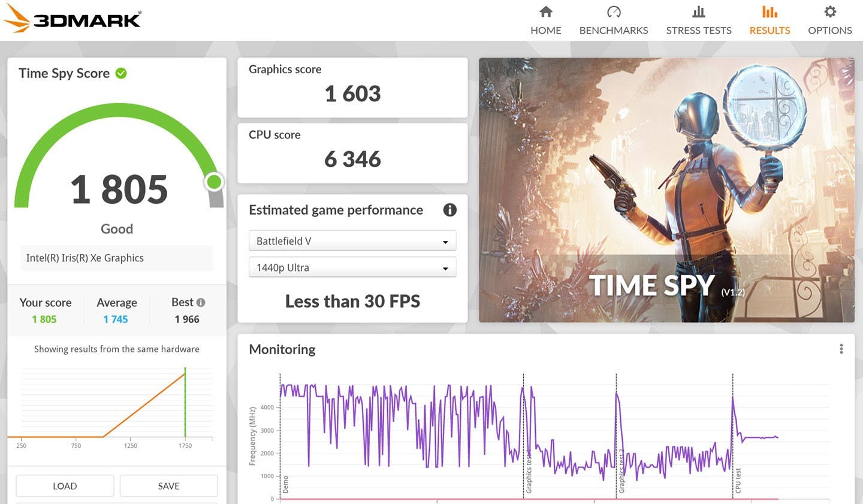Click the Time Spy Score heading
This screenshot has height=504, width=863.
[64, 73]
